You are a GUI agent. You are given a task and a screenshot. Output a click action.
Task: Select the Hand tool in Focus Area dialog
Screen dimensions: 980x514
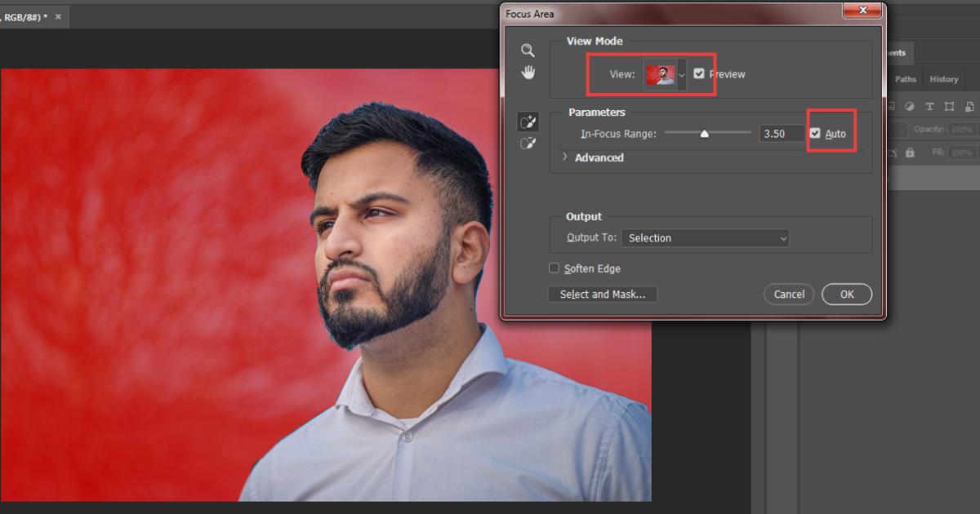pos(528,73)
